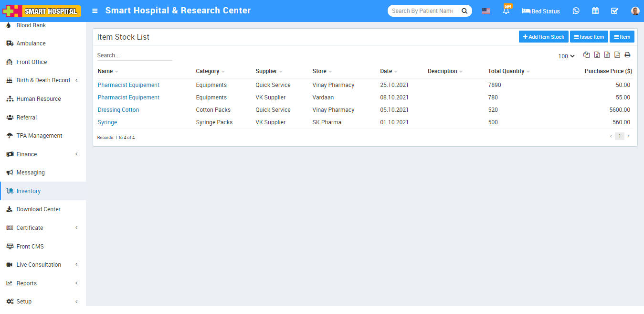Open the task checklist icon in header

tap(614, 11)
